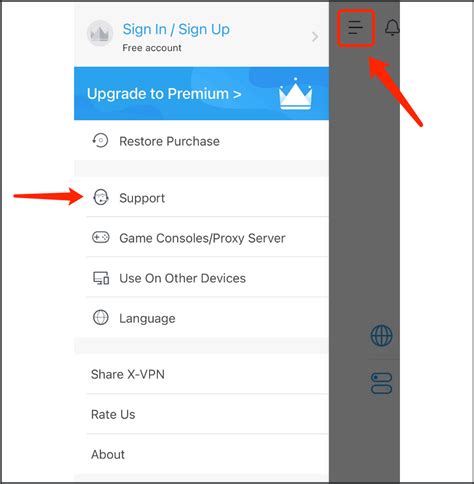This screenshot has width=474, height=484.
Task: Tap the Restore Purchase label
Action: [169, 141]
